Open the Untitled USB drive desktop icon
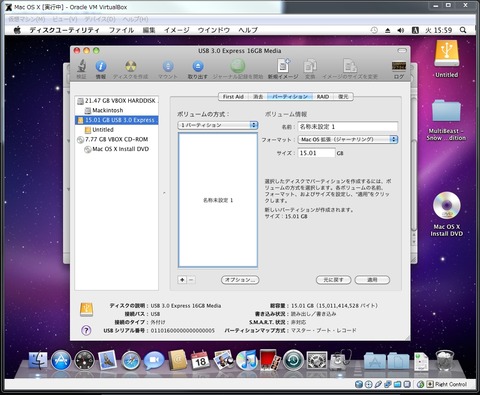This screenshot has height=395, width=480. [x=447, y=54]
